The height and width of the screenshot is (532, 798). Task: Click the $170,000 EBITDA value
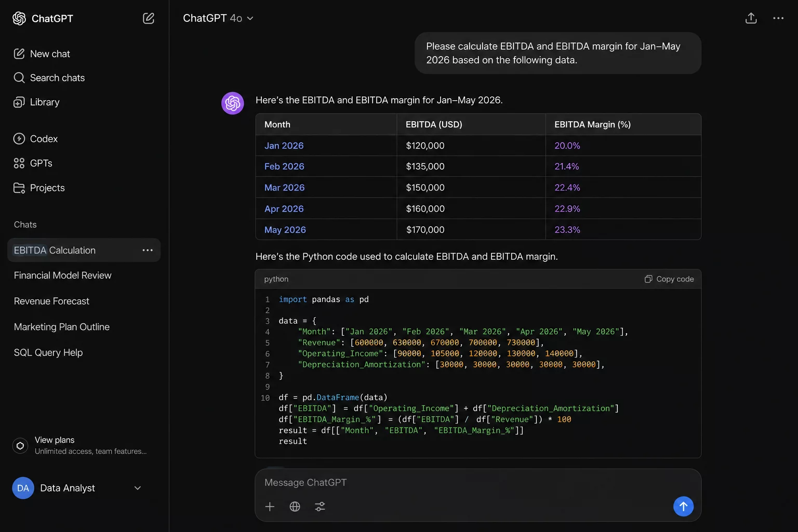(x=425, y=230)
